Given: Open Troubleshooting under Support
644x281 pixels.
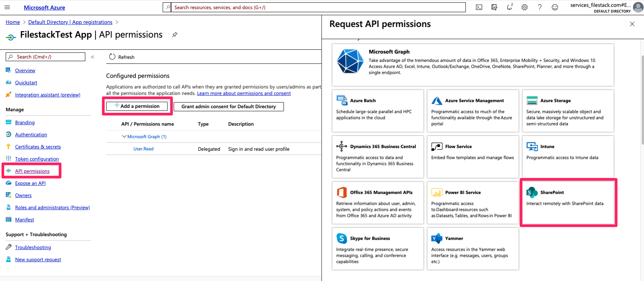Looking at the screenshot, I should (33, 248).
